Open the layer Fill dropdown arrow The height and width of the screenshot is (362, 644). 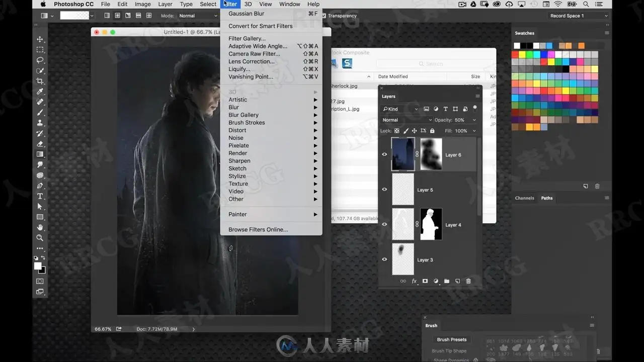tap(474, 131)
